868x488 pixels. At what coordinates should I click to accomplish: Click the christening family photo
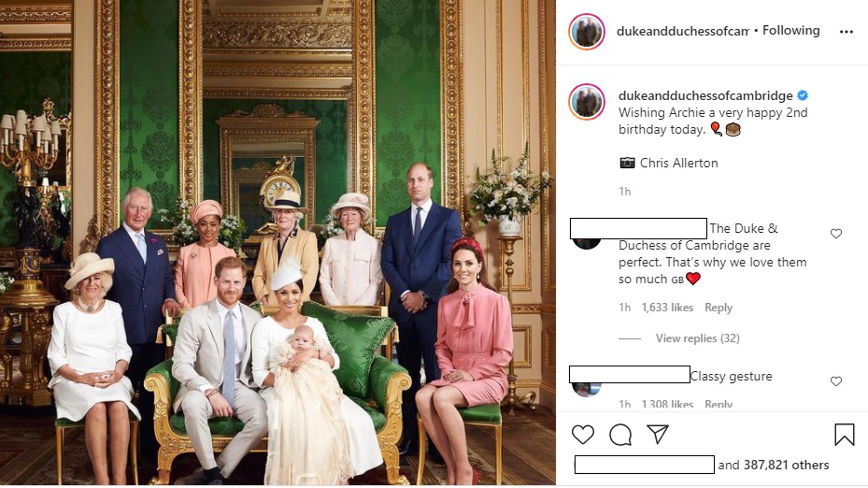(x=278, y=243)
